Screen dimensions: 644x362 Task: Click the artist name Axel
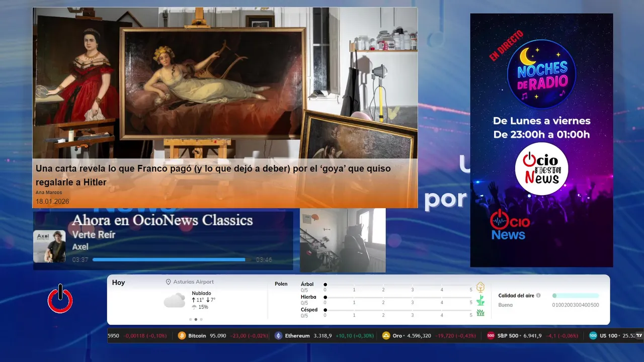(80, 247)
